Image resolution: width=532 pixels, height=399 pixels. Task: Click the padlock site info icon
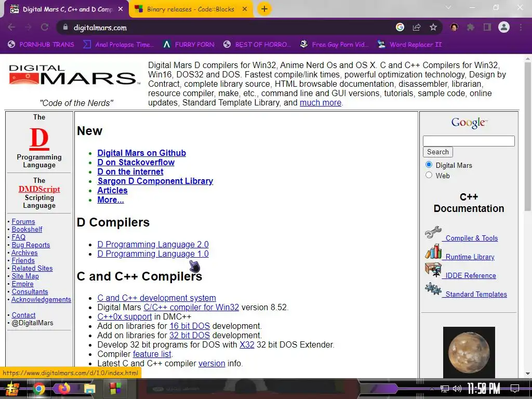click(65, 27)
